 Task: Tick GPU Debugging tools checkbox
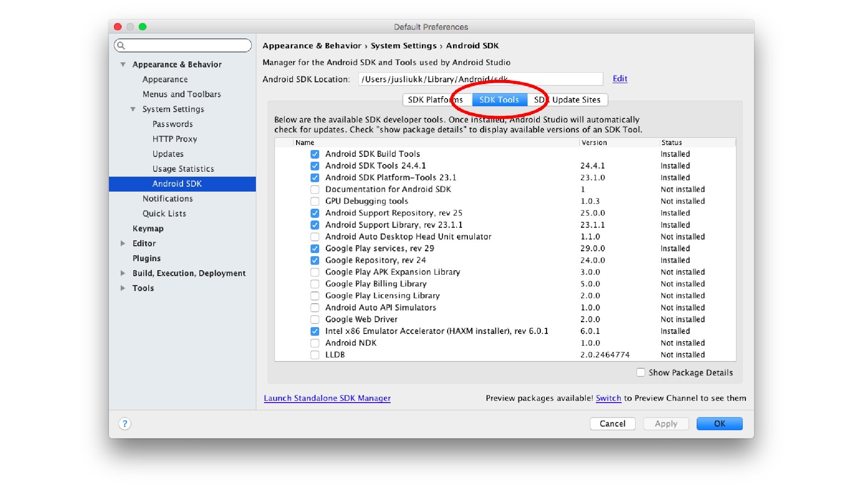(x=315, y=201)
